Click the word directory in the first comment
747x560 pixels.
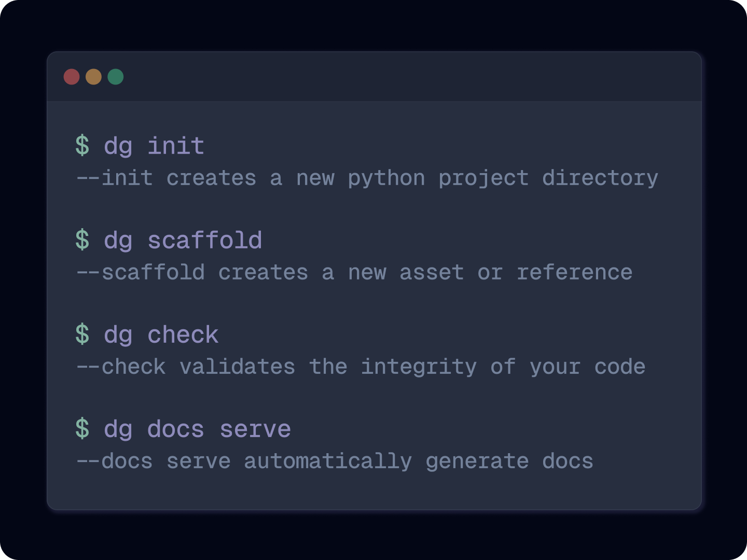pyautogui.click(x=600, y=178)
